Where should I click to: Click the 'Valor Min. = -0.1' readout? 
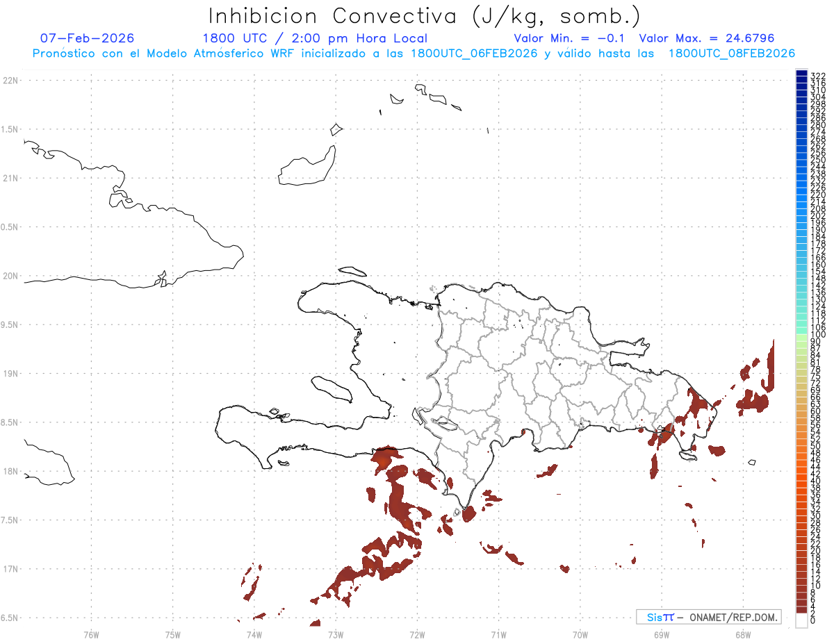571,38
